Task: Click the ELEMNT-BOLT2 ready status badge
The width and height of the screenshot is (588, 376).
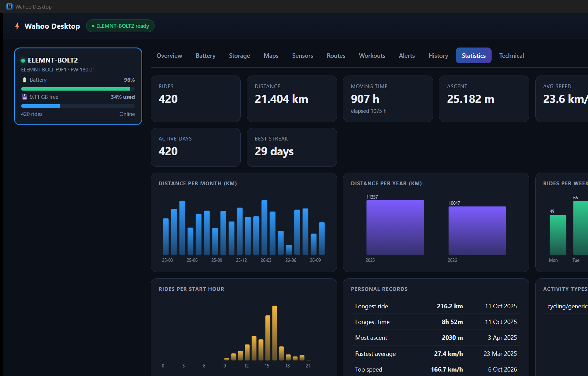Action: pyautogui.click(x=120, y=26)
